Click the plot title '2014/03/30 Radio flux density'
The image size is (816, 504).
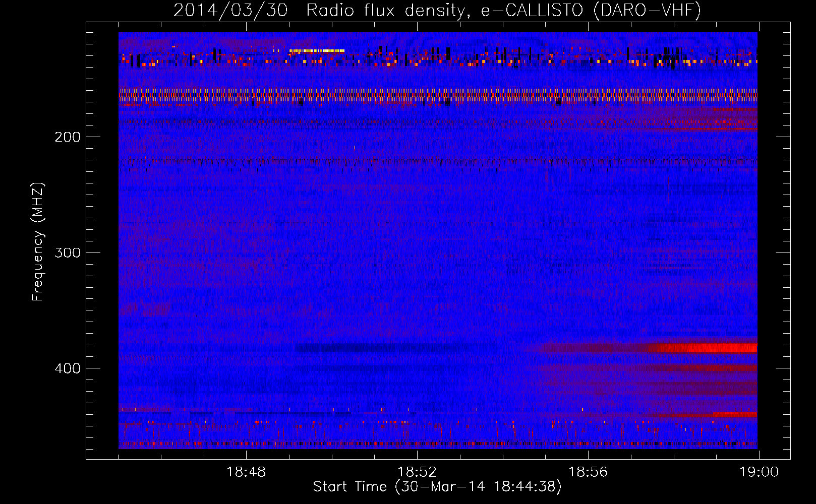(x=437, y=10)
